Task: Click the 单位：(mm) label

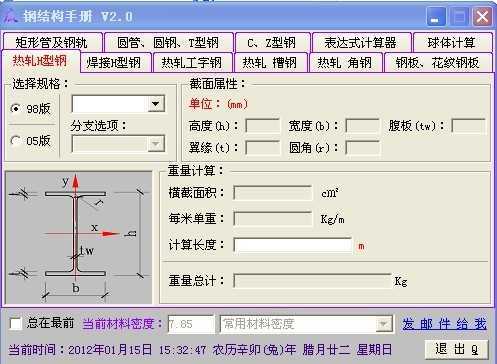Action: [218, 104]
